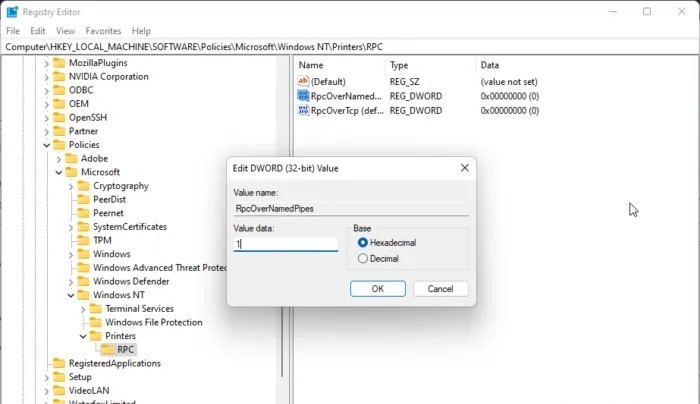
Task: Click the RpcOverTcp DWORD value icon
Action: (x=303, y=111)
